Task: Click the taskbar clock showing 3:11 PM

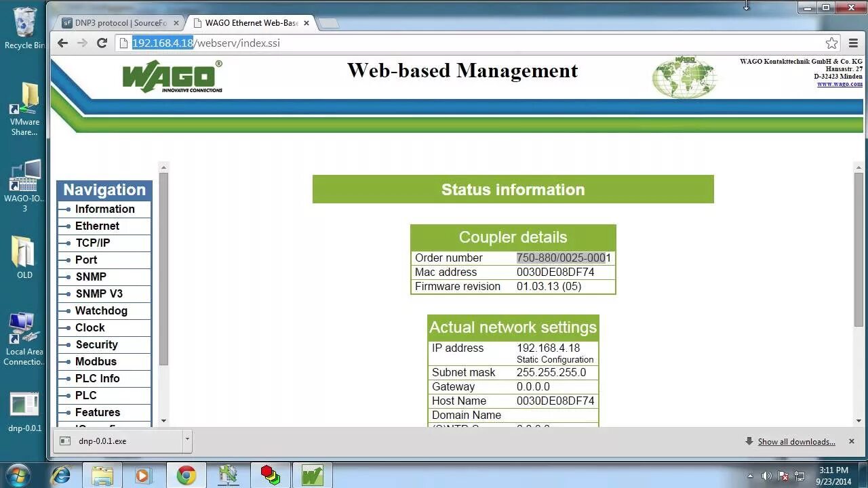Action: [x=833, y=475]
